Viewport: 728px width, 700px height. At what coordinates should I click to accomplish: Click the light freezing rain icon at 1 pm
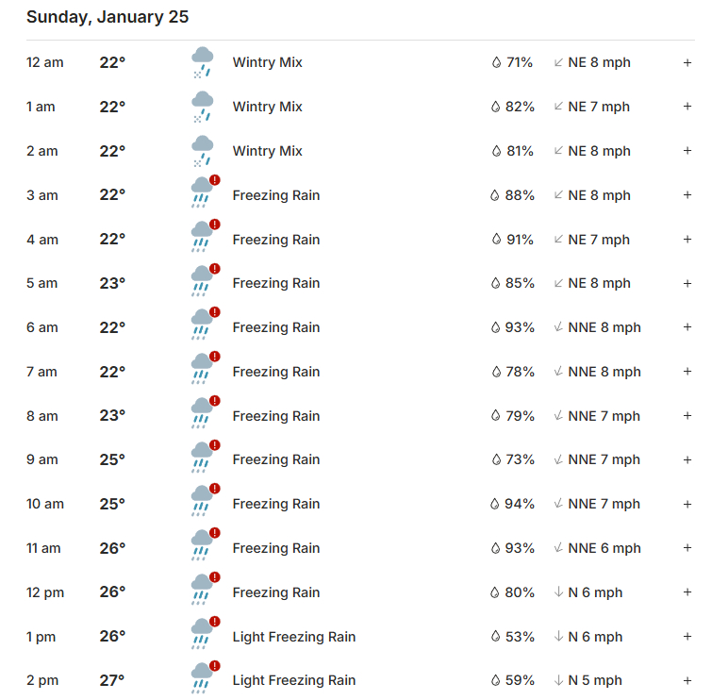202,637
